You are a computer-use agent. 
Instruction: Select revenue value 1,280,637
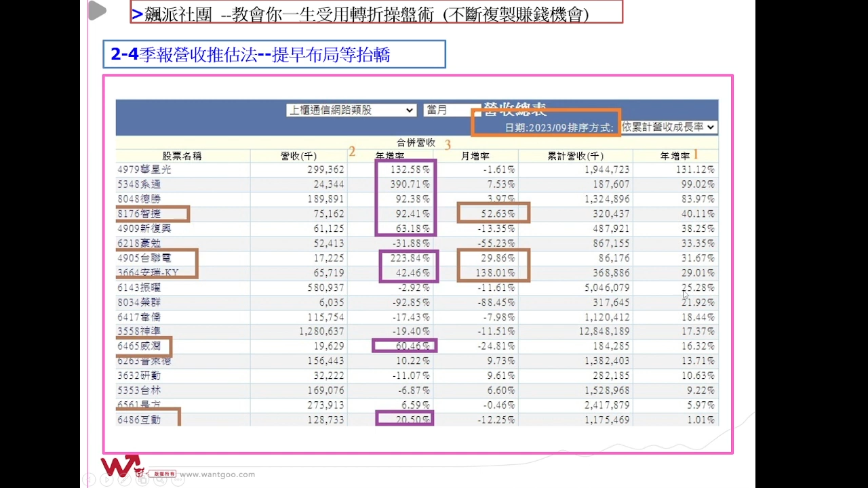pyautogui.click(x=322, y=331)
